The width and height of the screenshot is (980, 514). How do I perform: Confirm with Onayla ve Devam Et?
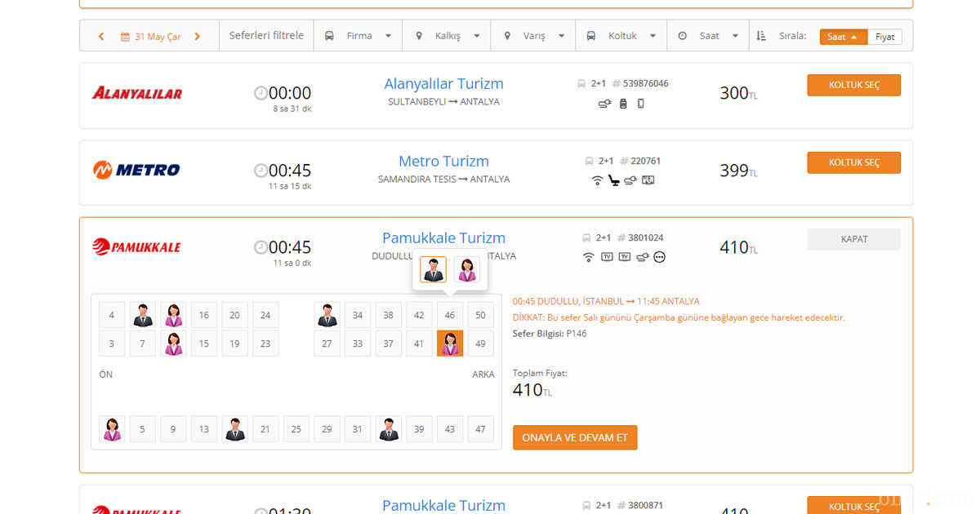[x=575, y=437]
